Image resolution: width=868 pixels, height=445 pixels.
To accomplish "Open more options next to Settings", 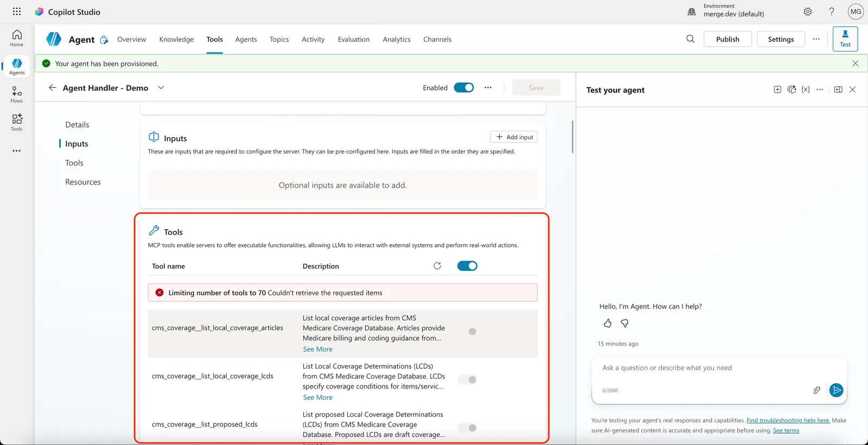I will click(816, 39).
